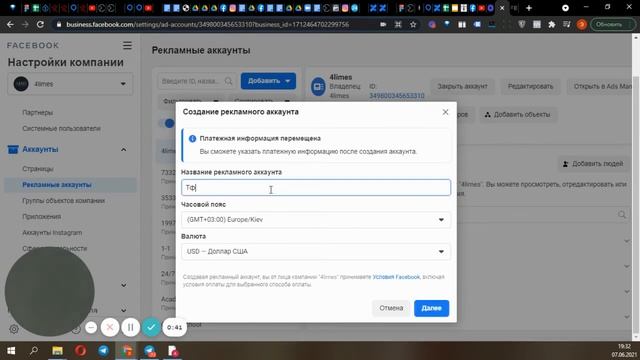Viewport: 640px width, 360px height.
Task: Close the Создание рекламного аккаунта dialog
Action: coord(445,112)
